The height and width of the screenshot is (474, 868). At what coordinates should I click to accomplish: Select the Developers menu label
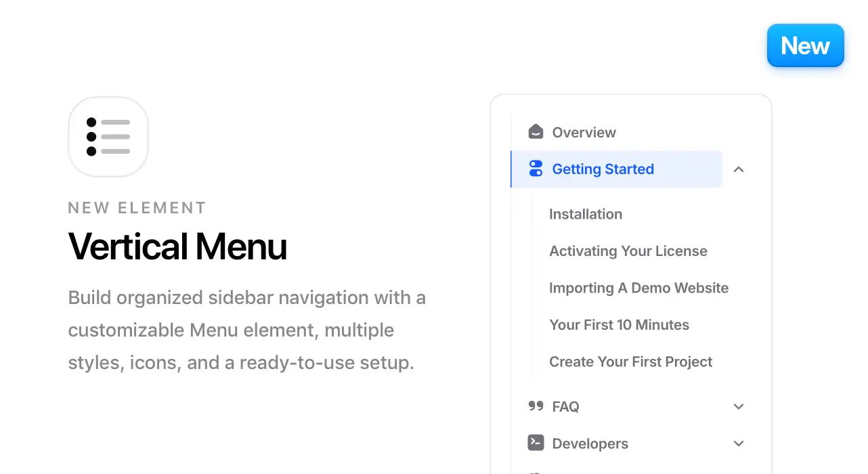590,444
